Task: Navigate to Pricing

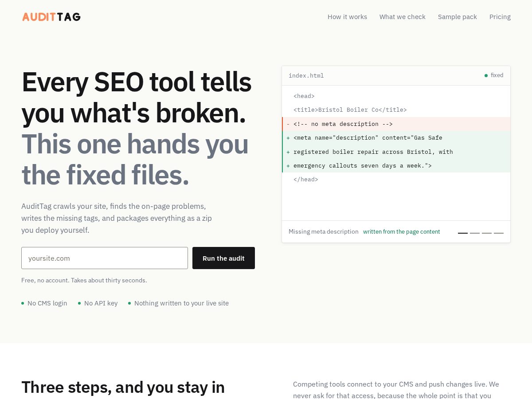Action: point(500,17)
